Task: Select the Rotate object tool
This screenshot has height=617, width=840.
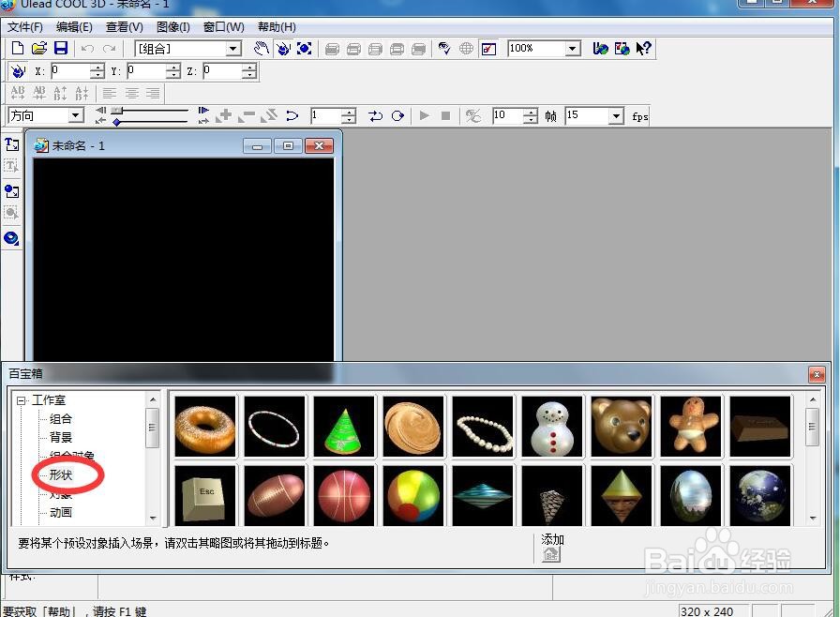Action: pyautogui.click(x=283, y=49)
